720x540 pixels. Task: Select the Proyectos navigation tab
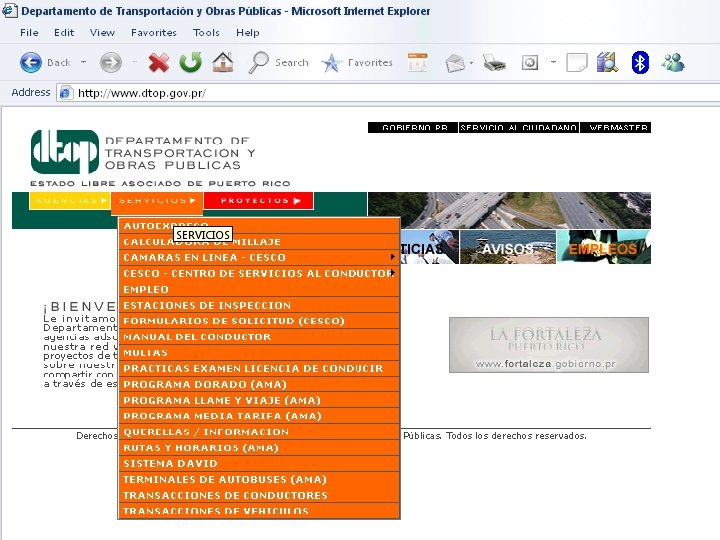click(259, 201)
